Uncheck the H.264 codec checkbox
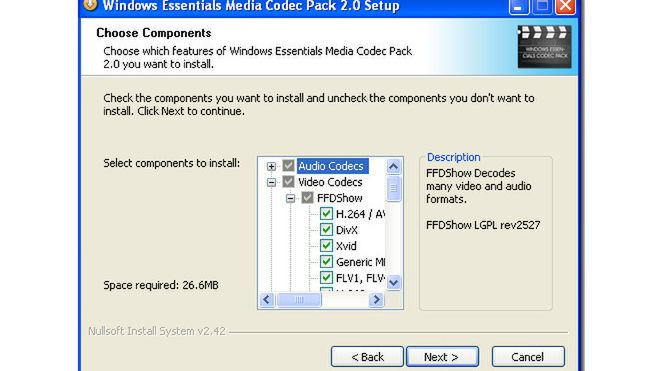 326,214
